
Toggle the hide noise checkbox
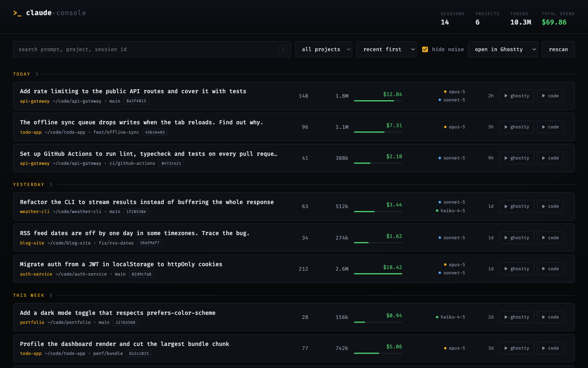point(425,49)
